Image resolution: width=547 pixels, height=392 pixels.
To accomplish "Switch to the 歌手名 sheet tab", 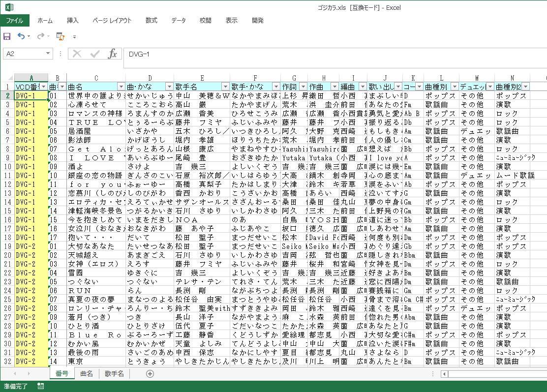I will pos(114,373).
